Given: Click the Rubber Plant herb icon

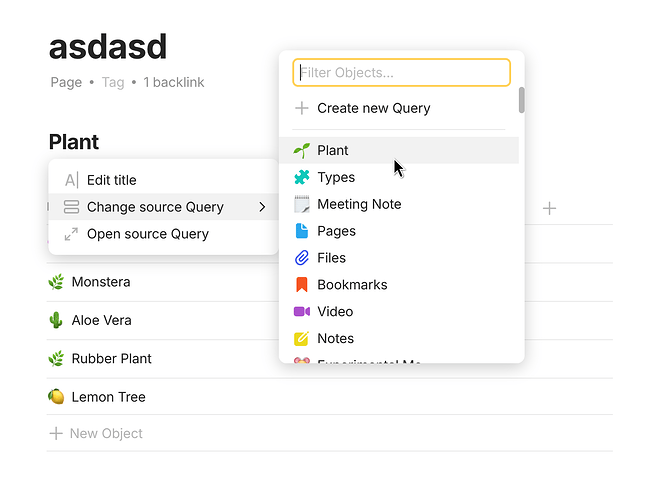Looking at the screenshot, I should (56, 359).
